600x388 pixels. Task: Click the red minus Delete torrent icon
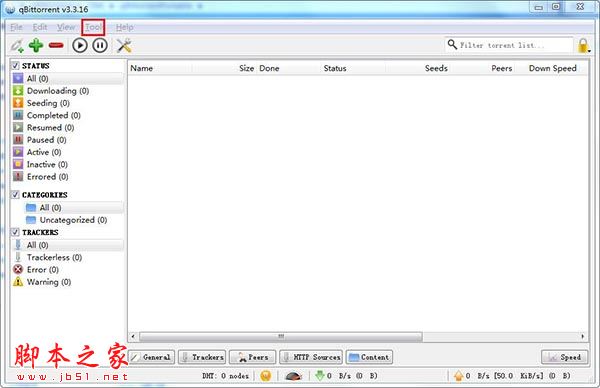click(56, 46)
